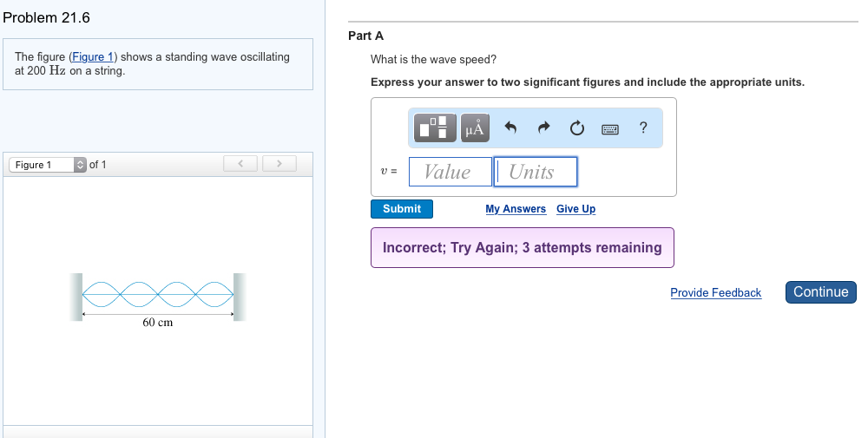The height and width of the screenshot is (438, 868).
Task: Click the redo arrow icon
Action: [x=544, y=127]
